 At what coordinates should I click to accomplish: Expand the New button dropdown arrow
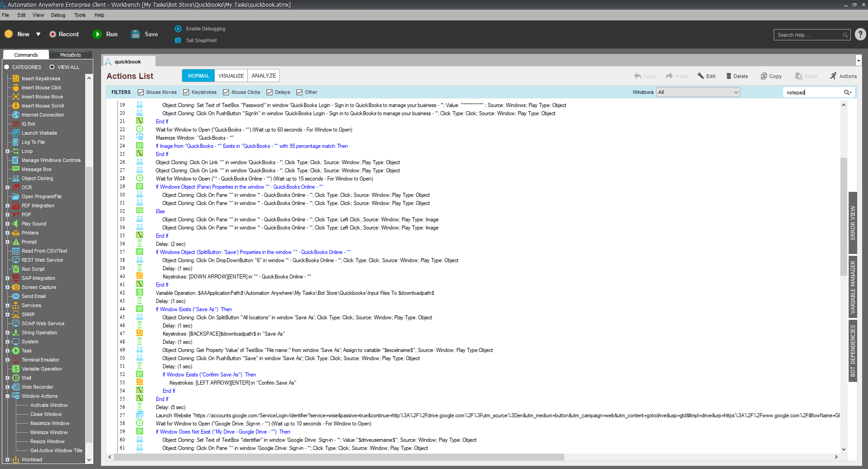coord(39,34)
